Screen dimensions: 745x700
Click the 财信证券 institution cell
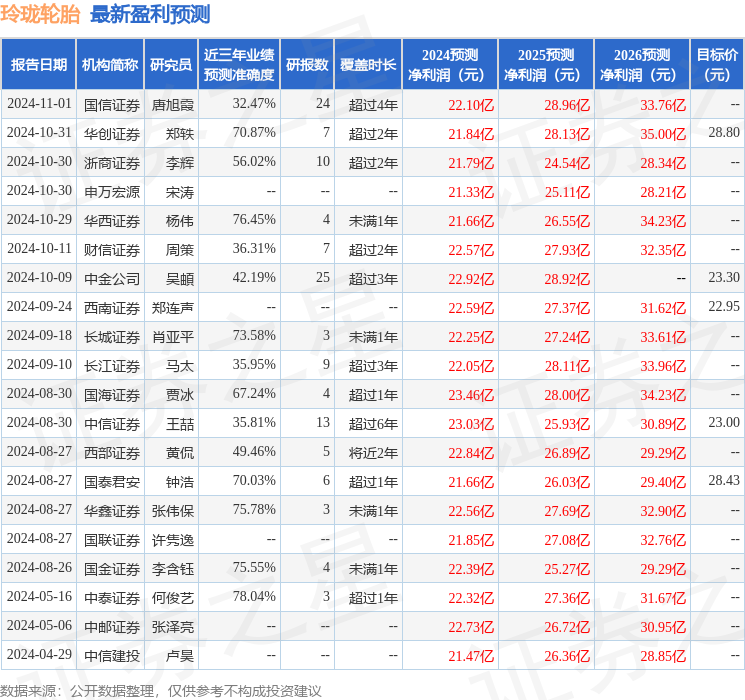[112, 250]
